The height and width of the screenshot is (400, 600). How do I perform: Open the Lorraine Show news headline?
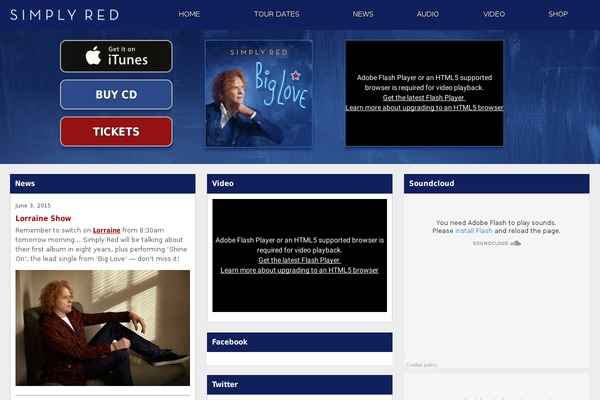point(43,218)
